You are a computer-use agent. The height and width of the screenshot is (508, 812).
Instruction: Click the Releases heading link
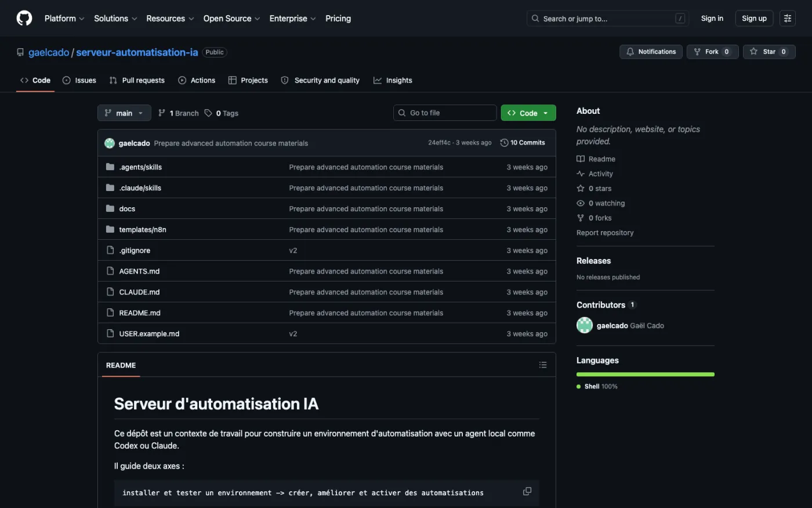pos(593,261)
